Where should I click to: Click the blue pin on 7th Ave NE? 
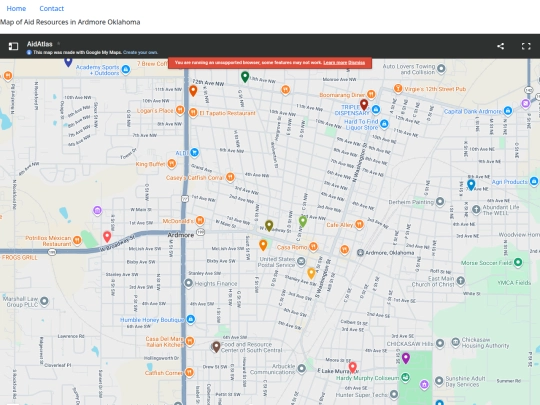click(x=471, y=185)
